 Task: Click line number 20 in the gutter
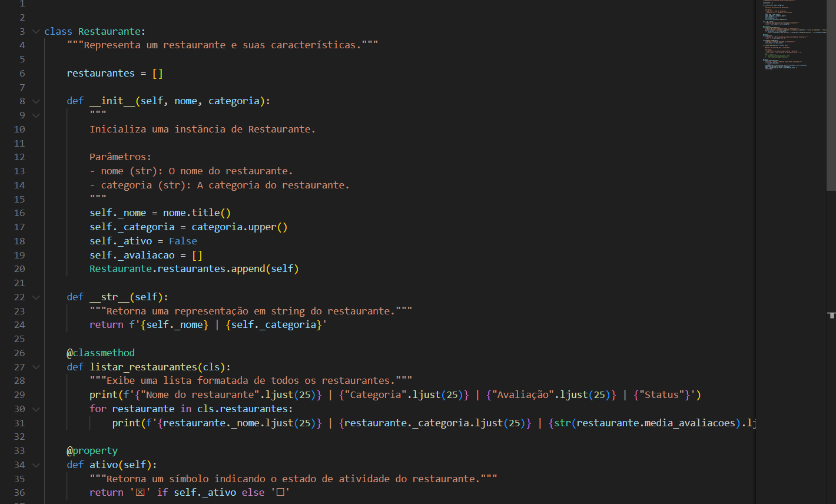pos(19,269)
